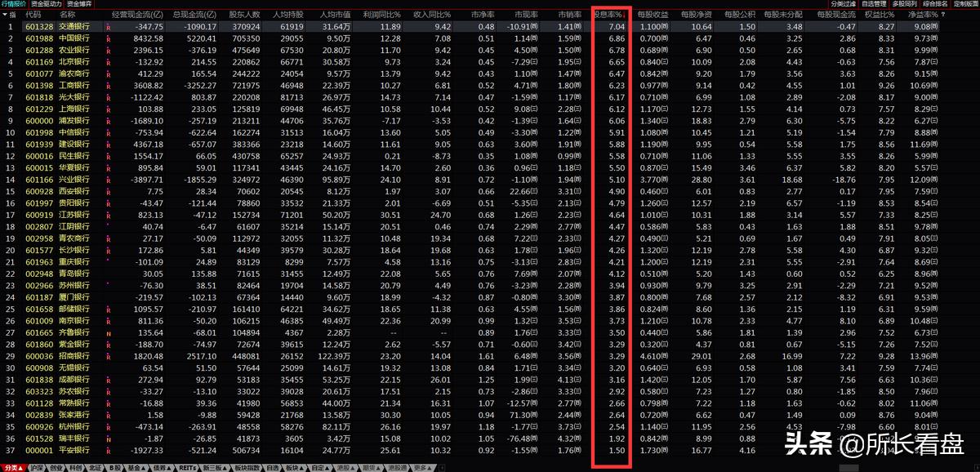980x472 pixels.
Task: Sort by 每股收益 column header
Action: pyautogui.click(x=653, y=15)
